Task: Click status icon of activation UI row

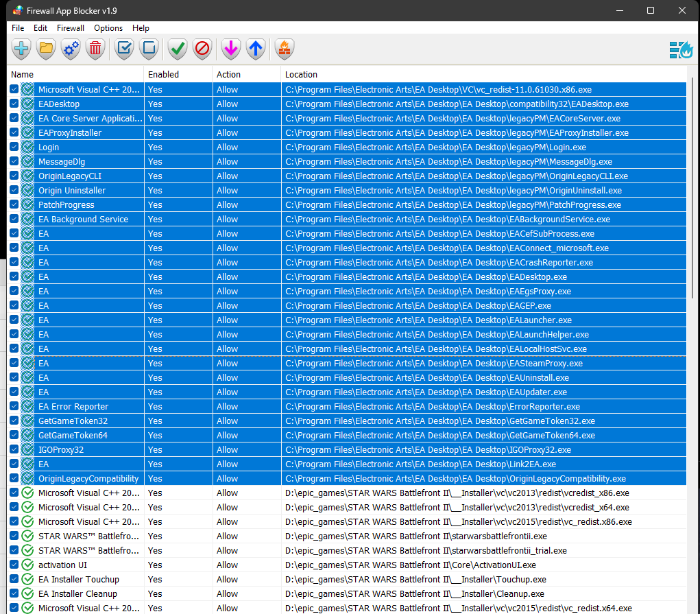Action: point(27,565)
